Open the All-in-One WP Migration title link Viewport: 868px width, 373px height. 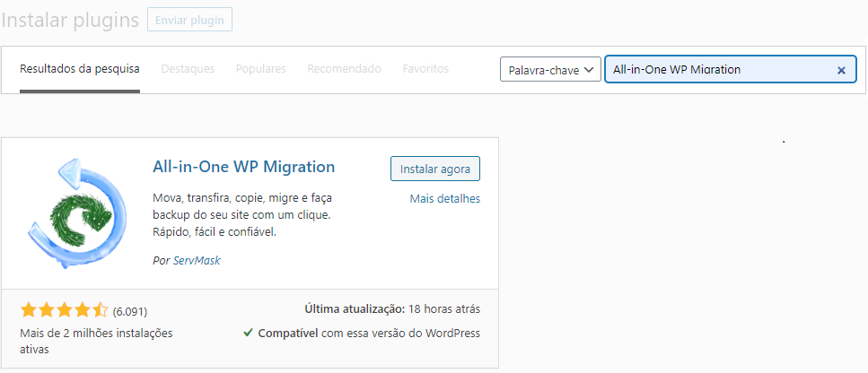tap(243, 167)
